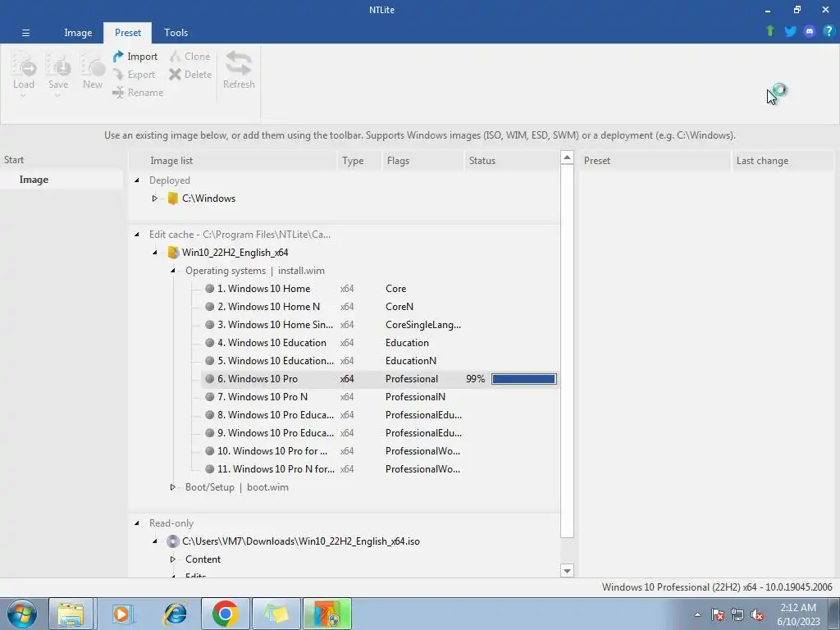This screenshot has width=840, height=630.
Task: Select 7. Windows 10 Pro N row
Action: [380, 397]
